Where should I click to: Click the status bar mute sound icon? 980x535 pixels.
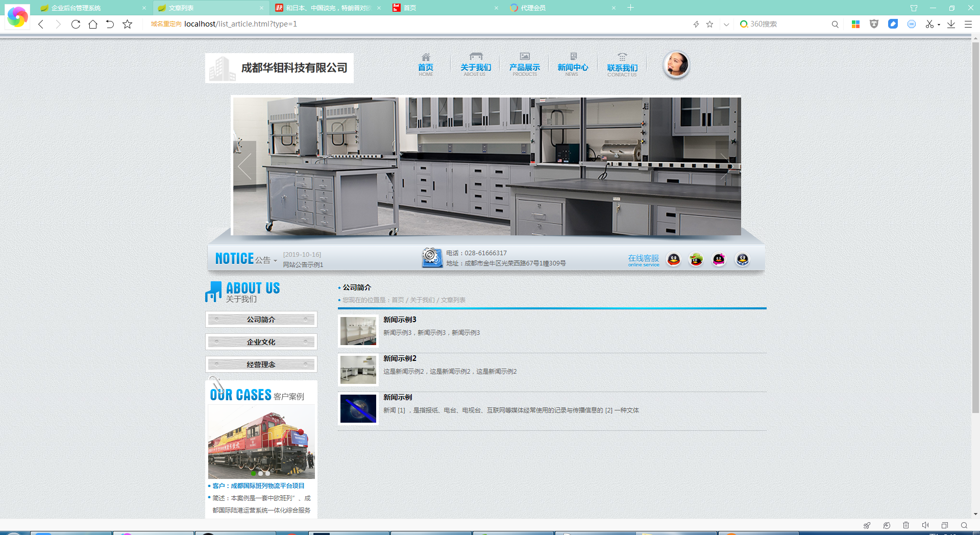(x=925, y=525)
